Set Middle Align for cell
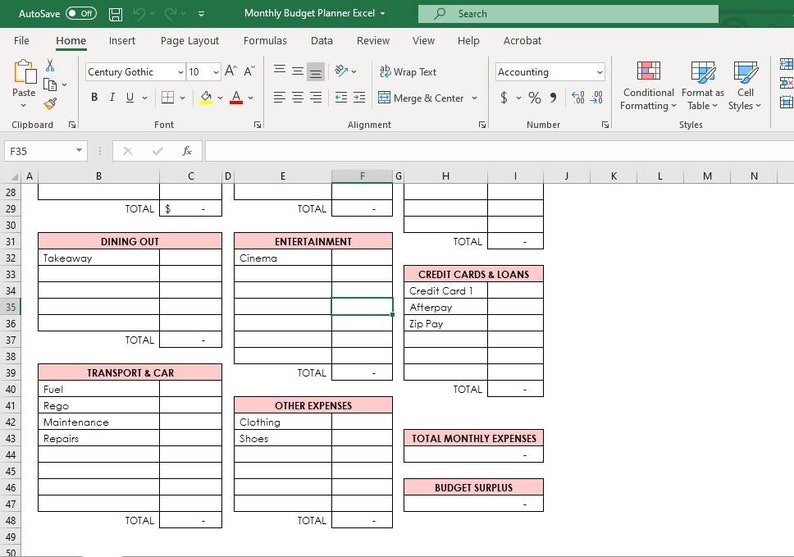 [298, 70]
